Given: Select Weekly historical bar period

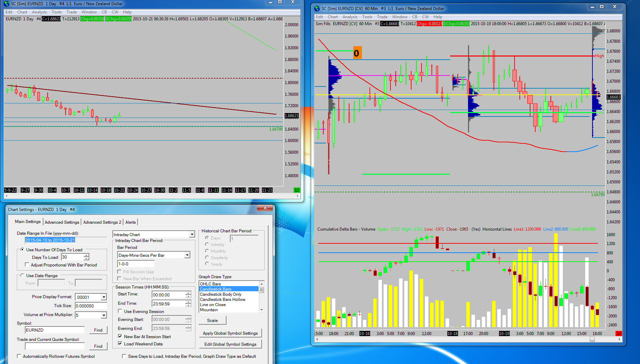Looking at the screenshot, I should tap(207, 244).
